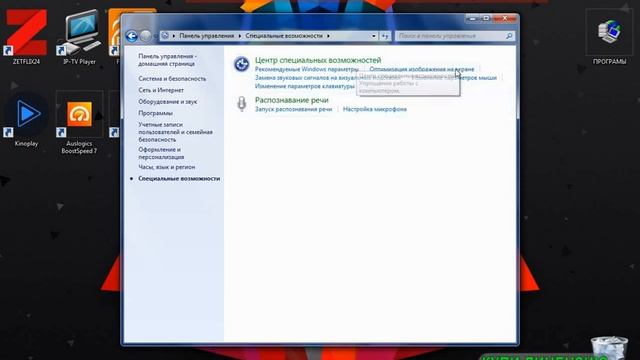Click the Back arrow in Control Panel
This screenshot has width=640, height=360.
[131, 36]
